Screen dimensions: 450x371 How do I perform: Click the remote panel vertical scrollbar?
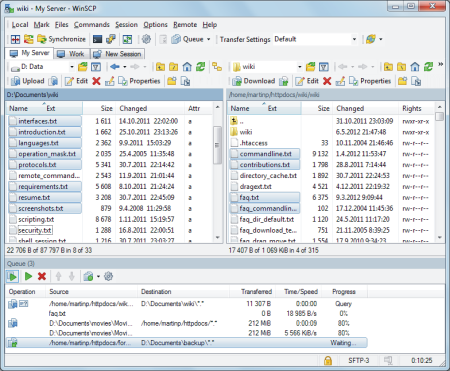(440, 116)
